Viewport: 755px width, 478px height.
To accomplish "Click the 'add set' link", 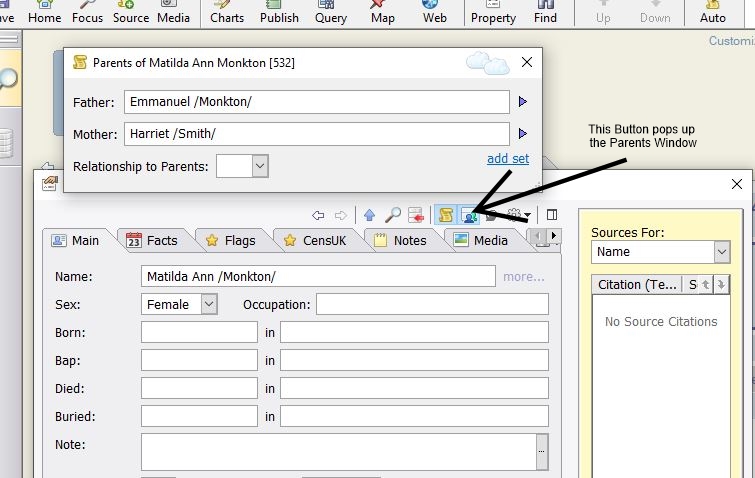I will click(x=508, y=158).
